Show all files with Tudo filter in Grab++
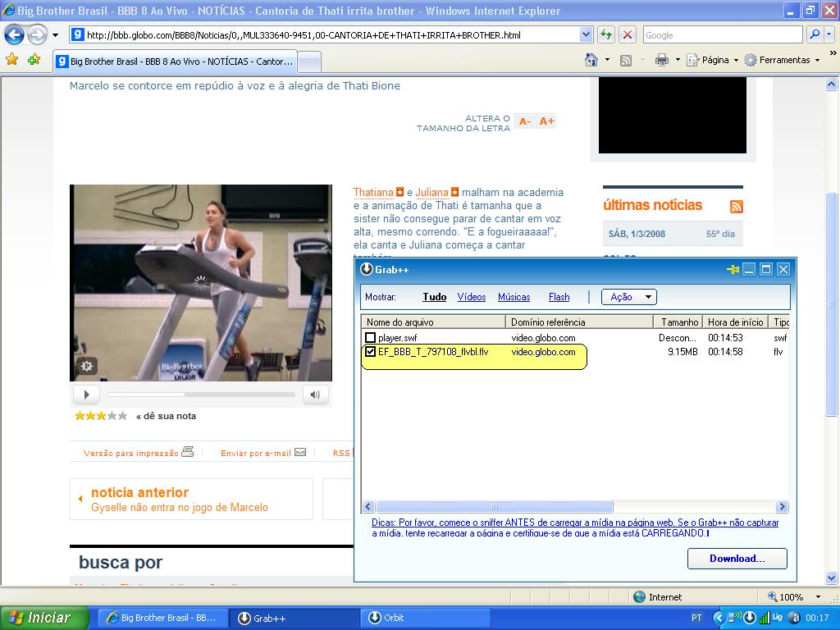This screenshot has width=840, height=630. point(435,297)
